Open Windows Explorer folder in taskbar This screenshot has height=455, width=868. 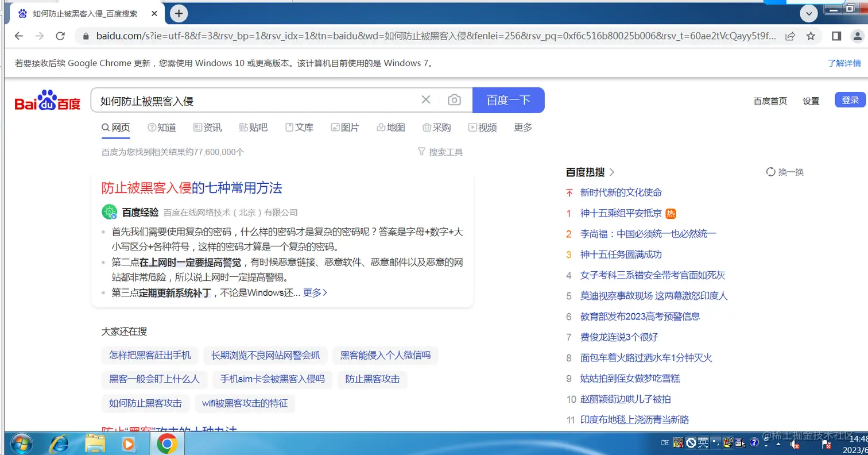pos(94,443)
